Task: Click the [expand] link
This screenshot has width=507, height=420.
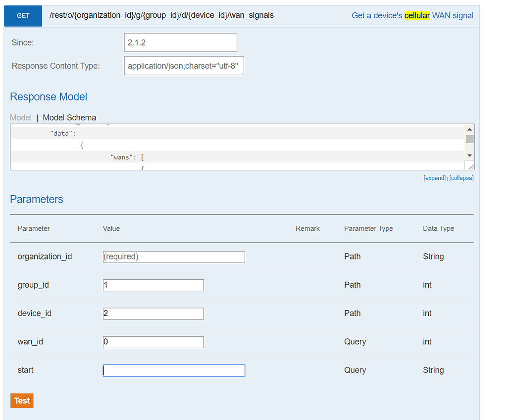Action: pos(435,178)
